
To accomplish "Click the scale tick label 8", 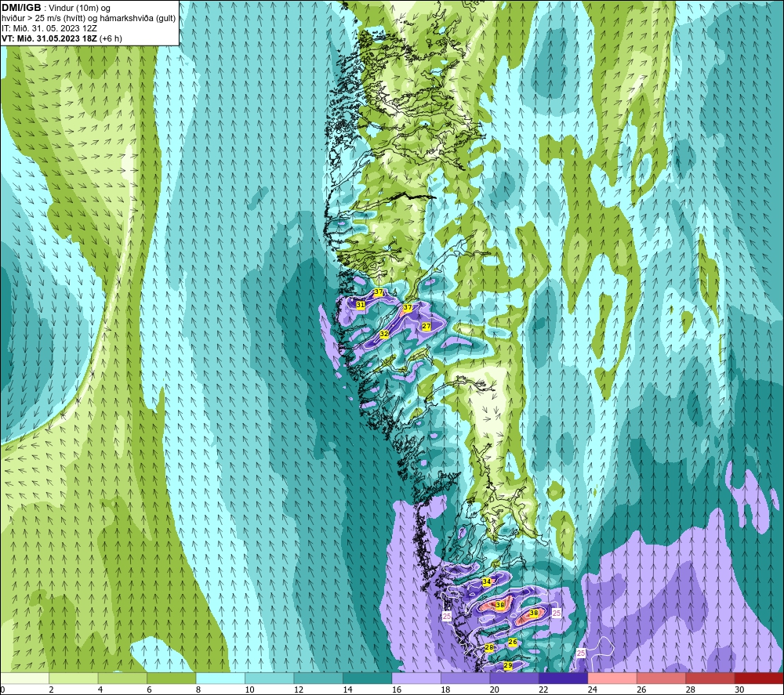I will click(198, 690).
